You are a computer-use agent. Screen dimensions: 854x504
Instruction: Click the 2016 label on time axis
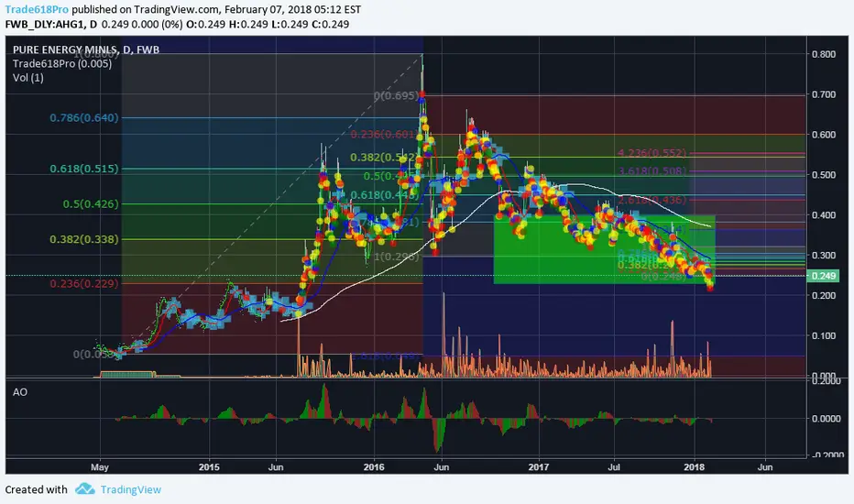tap(374, 467)
